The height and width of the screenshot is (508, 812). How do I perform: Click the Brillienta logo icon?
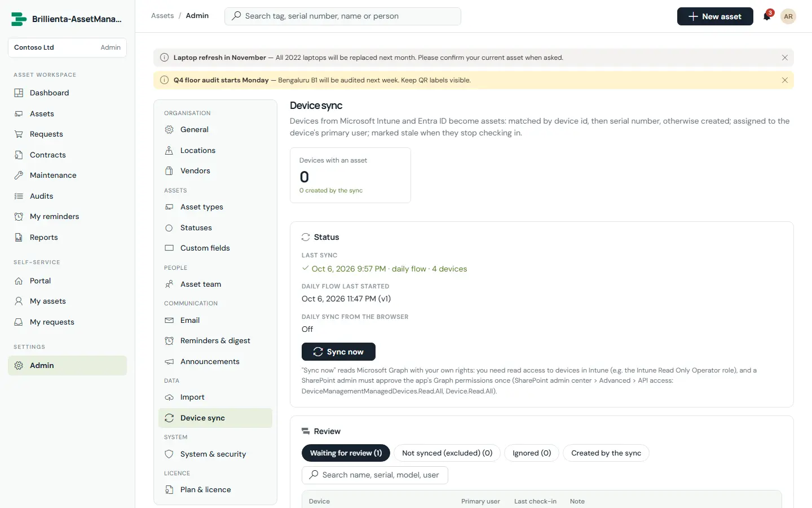[x=19, y=19]
